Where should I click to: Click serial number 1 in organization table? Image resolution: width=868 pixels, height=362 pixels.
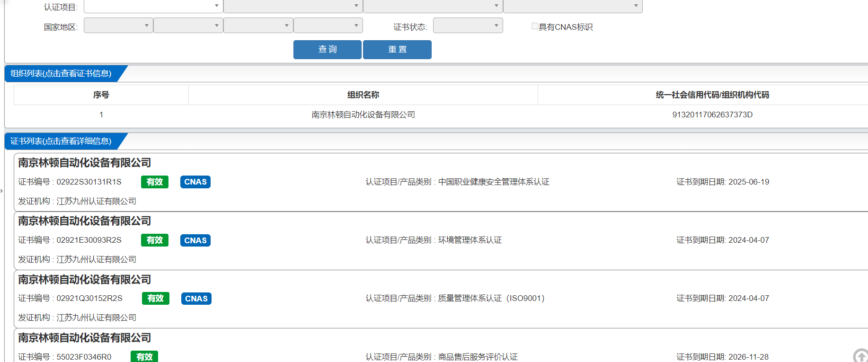pos(101,115)
